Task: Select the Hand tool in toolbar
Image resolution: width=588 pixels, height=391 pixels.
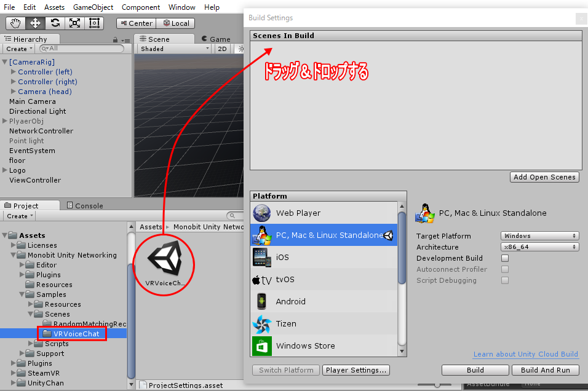Action: click(15, 23)
